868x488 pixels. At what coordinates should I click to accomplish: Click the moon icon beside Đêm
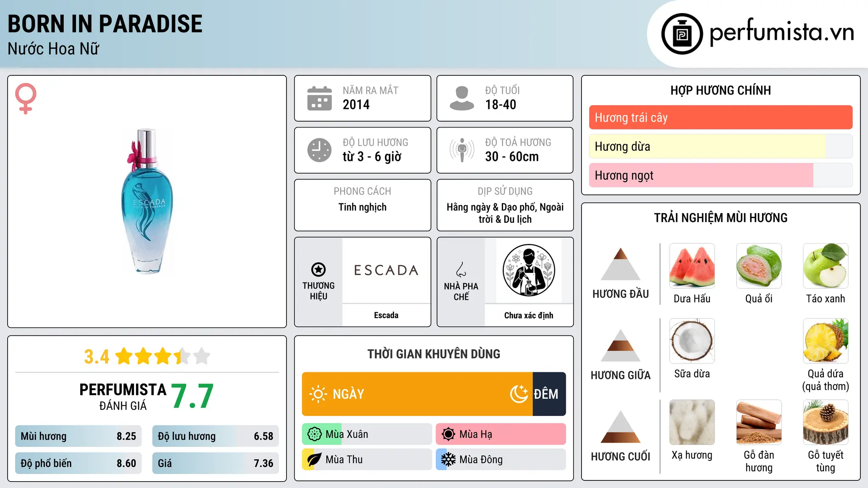pyautogui.click(x=519, y=394)
